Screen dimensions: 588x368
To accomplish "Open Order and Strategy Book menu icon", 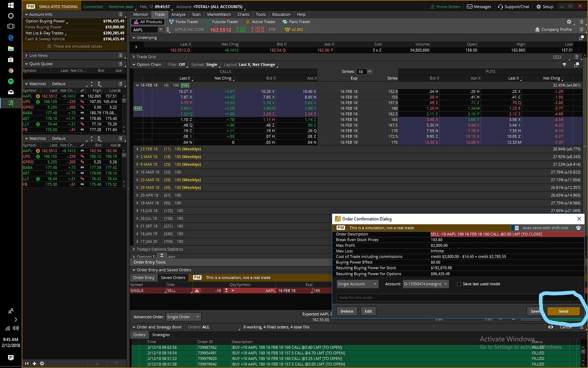I will coord(581,327).
